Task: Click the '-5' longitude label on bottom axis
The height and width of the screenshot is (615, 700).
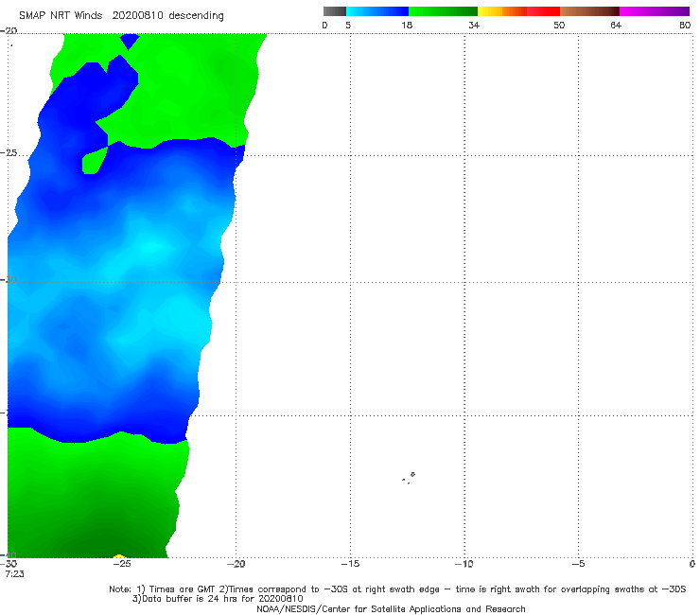Action: (x=578, y=564)
